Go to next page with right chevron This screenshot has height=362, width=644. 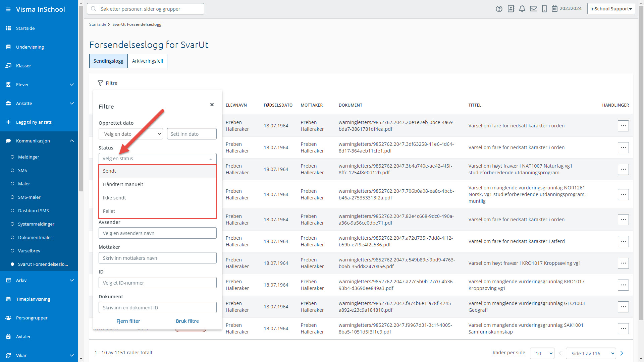pos(622,353)
